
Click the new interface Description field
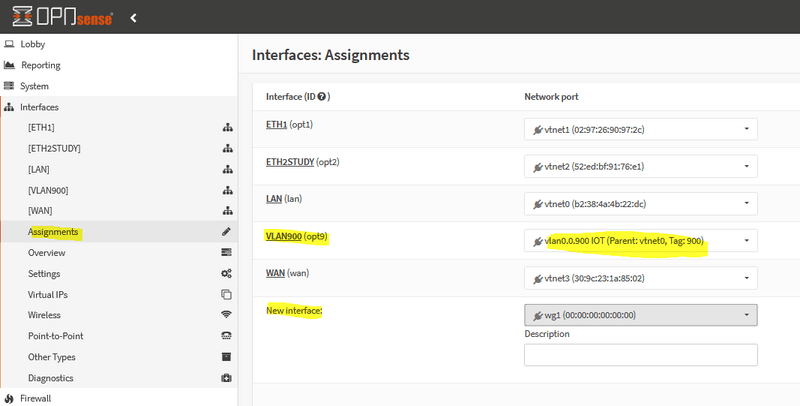pos(640,355)
